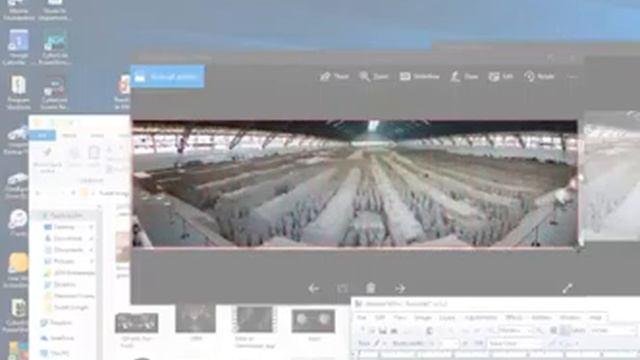
Task: Click See all photos in Photos app
Action: 167,76
